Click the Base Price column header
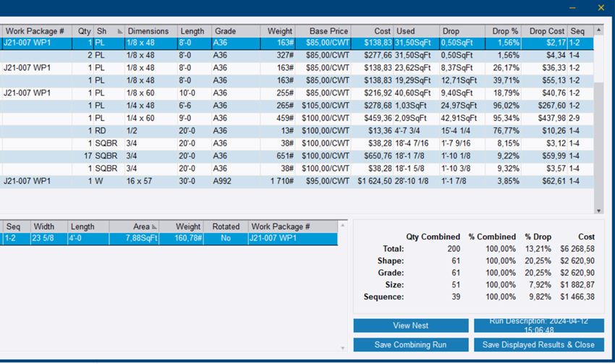The image size is (615, 364). [x=328, y=31]
